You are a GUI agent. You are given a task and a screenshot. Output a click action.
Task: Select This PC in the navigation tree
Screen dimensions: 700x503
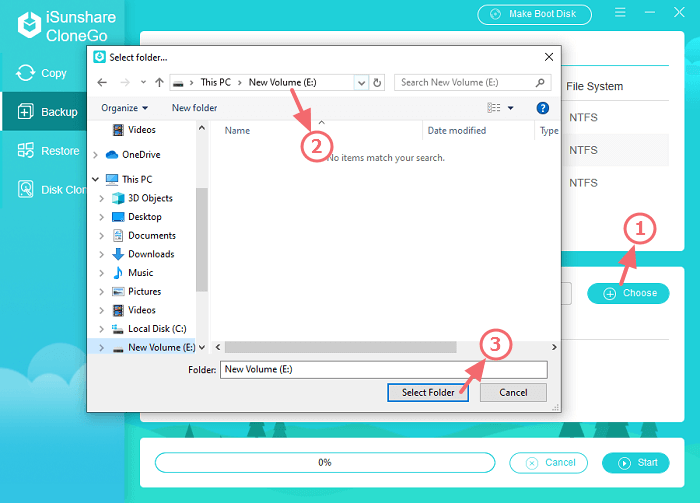point(129,179)
